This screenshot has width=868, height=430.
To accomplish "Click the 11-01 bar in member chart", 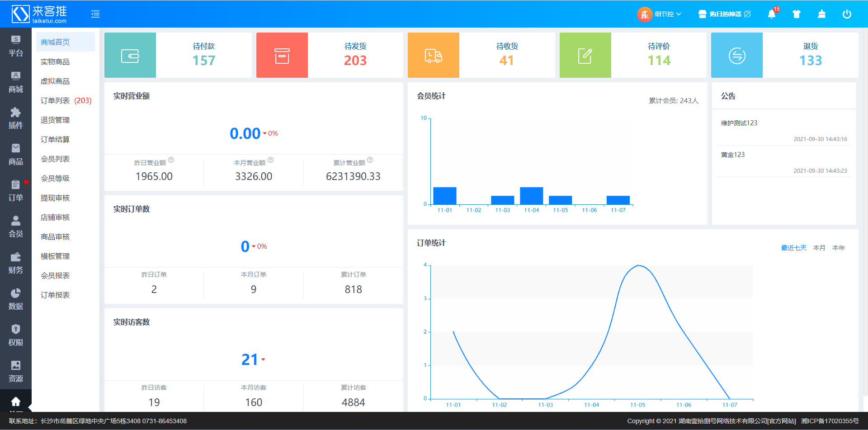I will [445, 196].
